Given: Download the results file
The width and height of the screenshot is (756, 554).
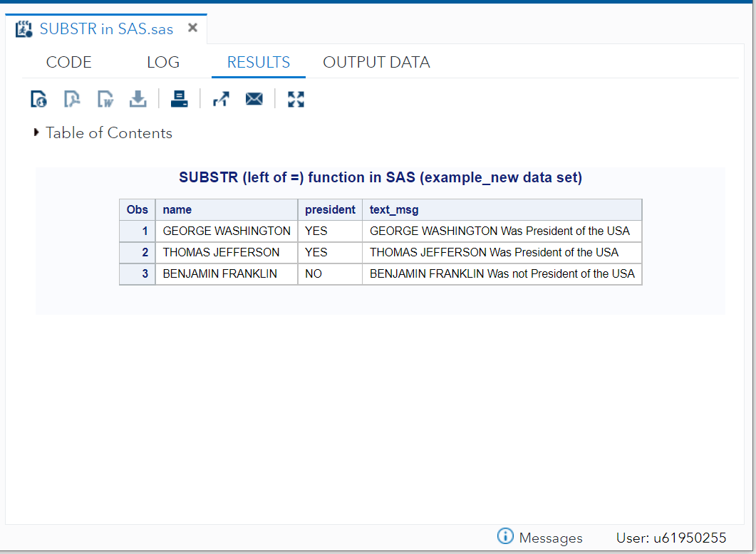Looking at the screenshot, I should [138, 98].
